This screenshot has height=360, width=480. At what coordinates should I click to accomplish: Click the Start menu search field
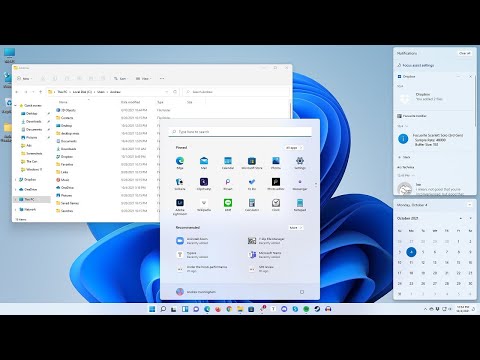(x=240, y=132)
